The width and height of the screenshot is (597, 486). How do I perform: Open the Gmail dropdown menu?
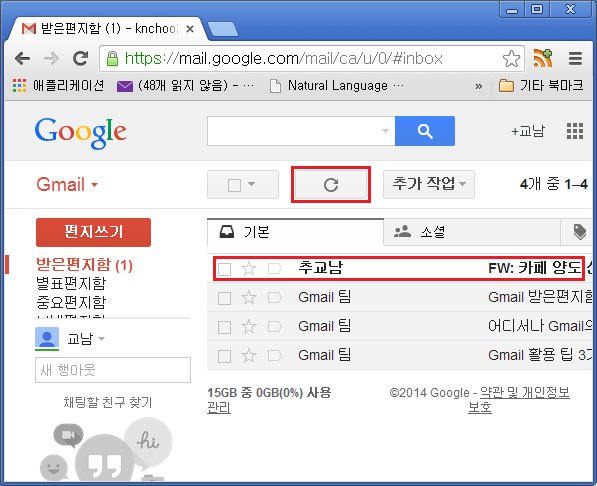[x=67, y=185]
